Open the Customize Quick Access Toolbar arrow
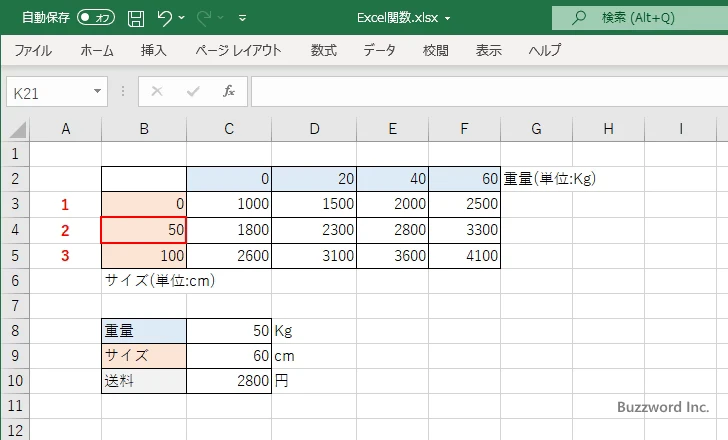The height and width of the screenshot is (440, 728). [x=242, y=18]
